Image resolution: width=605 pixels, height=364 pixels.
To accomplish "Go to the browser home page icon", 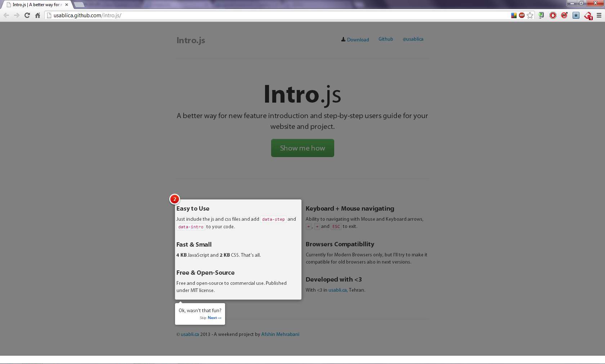I will click(x=37, y=15).
